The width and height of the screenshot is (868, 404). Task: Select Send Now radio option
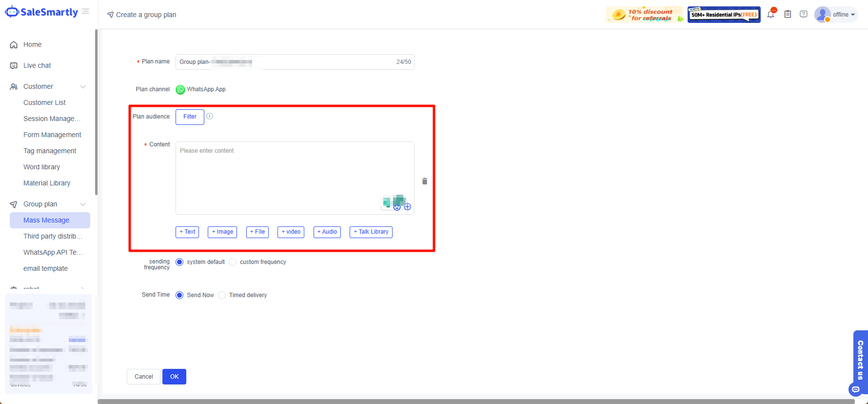click(x=179, y=295)
